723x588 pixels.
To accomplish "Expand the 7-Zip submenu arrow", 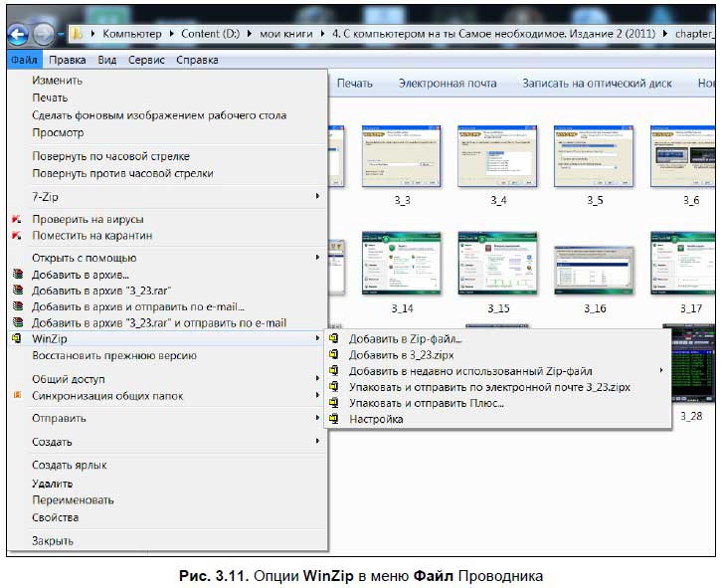I will tap(317, 196).
